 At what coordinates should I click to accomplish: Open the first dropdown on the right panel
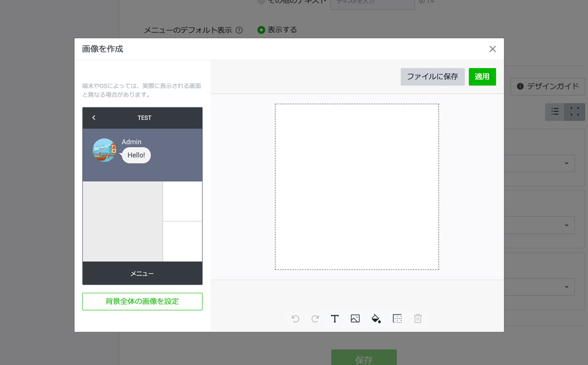539,163
